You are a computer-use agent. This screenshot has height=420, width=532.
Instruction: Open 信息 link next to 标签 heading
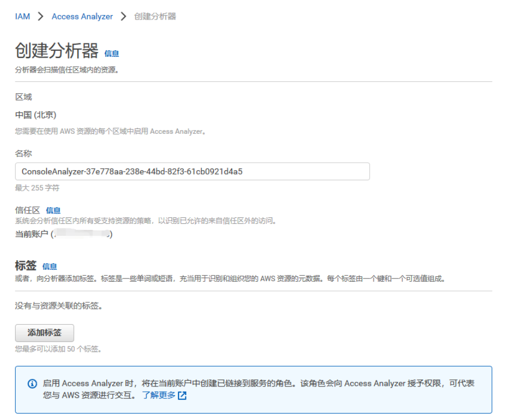(x=49, y=267)
